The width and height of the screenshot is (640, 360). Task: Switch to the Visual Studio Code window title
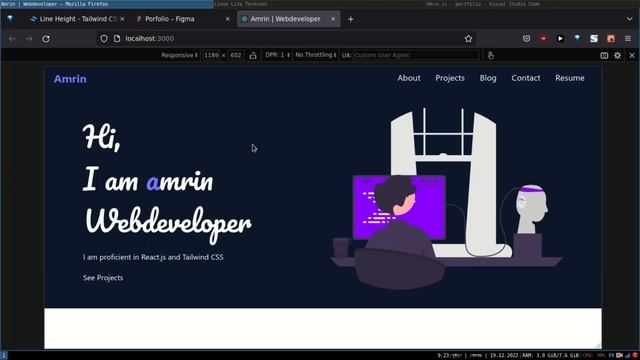click(x=483, y=4)
